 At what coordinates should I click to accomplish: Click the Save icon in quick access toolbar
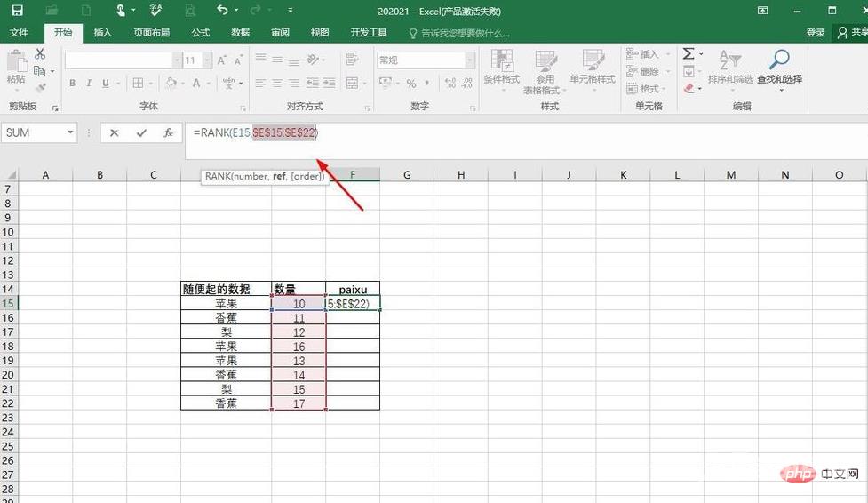[18, 11]
